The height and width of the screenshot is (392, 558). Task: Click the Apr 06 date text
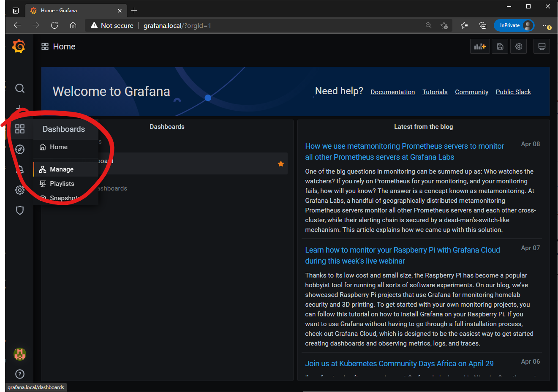(x=531, y=362)
